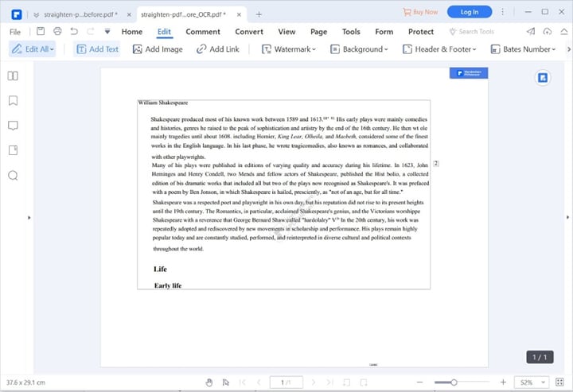Image resolution: width=573 pixels, height=392 pixels.
Task: Open the bookmarks panel icon
Action: pyautogui.click(x=13, y=101)
